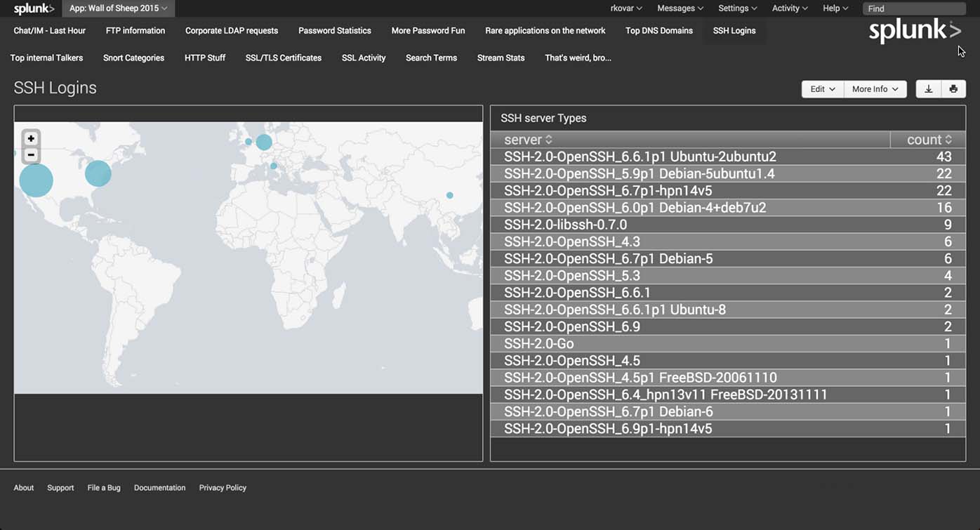Open the App: Wall of Sheep 2015 dropdown
The image size is (980, 530).
click(x=118, y=8)
